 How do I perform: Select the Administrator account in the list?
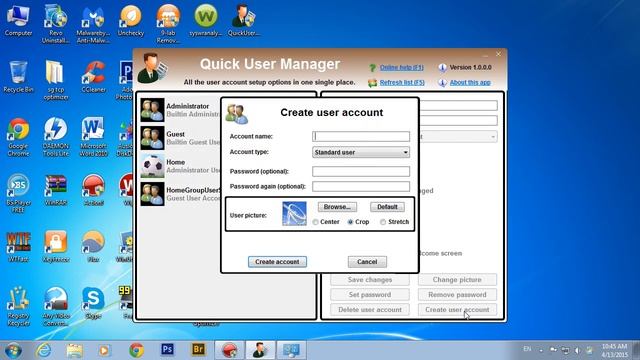(180, 110)
